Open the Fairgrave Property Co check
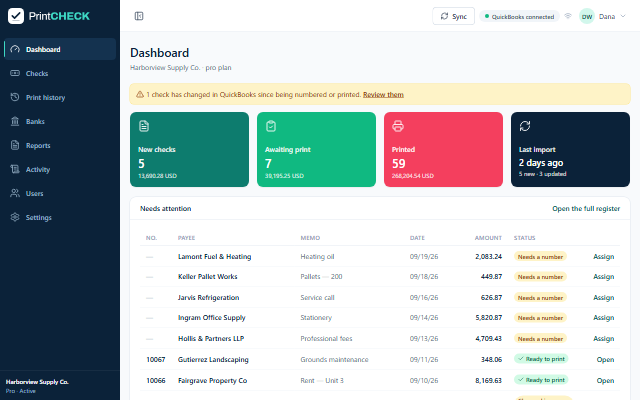Screen dimensions: 640x400 [x=605, y=380]
